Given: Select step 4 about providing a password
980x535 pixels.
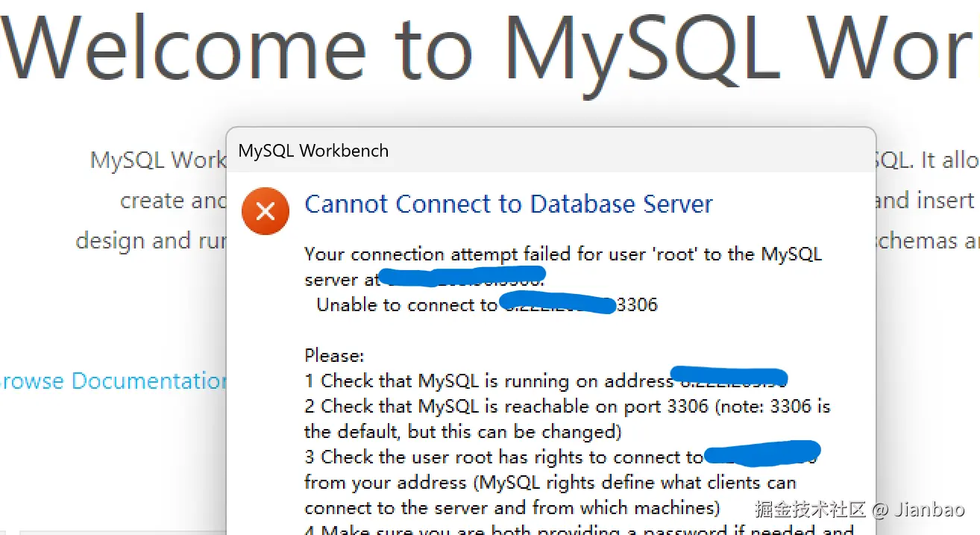Looking at the screenshot, I should coord(579,531).
